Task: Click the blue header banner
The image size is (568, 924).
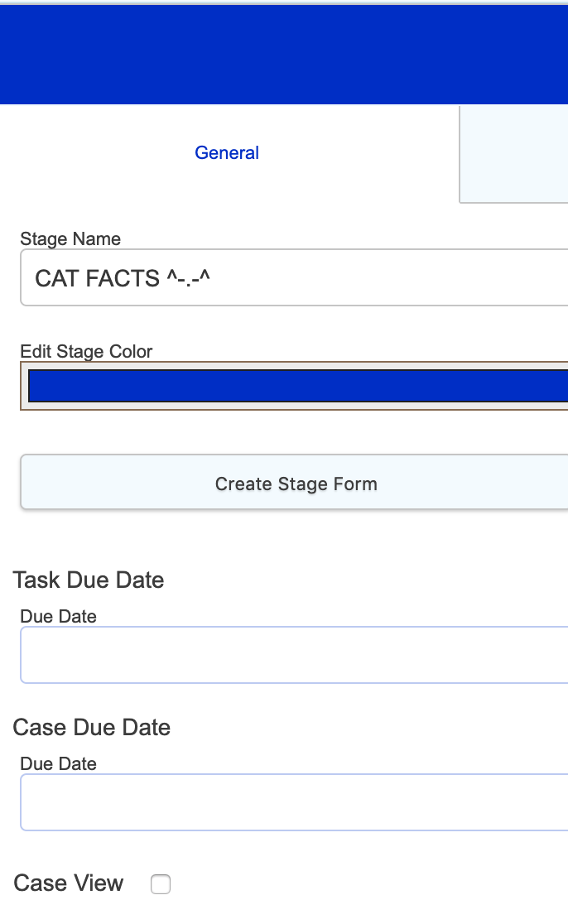Action: coord(284,52)
